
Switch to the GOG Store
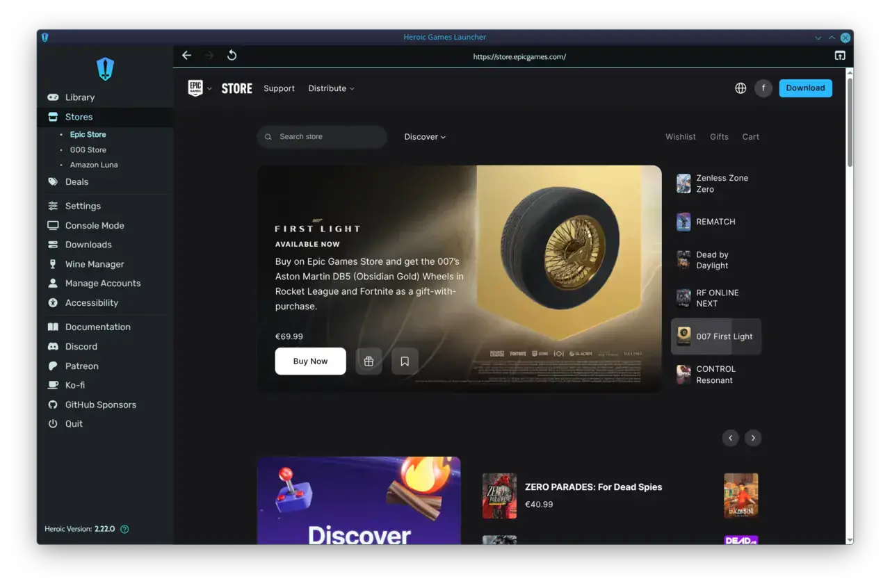[88, 149]
